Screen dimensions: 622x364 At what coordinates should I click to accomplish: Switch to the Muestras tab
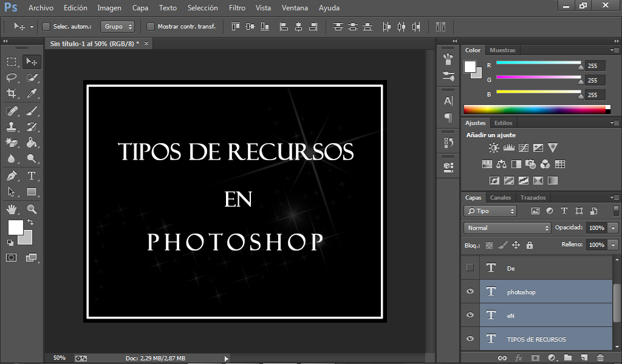tap(502, 50)
